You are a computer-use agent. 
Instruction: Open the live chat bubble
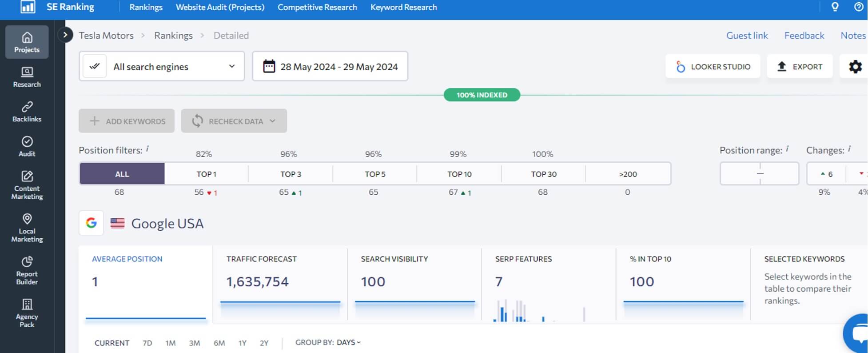pos(856,334)
